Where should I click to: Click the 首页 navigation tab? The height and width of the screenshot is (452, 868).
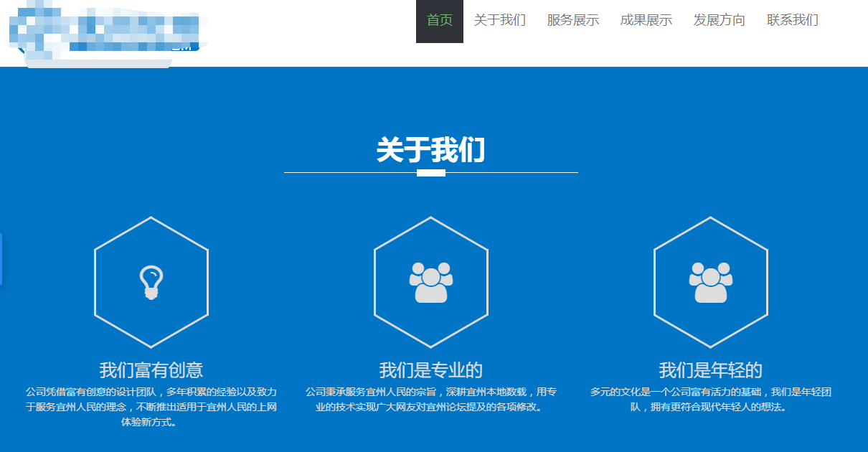(440, 21)
